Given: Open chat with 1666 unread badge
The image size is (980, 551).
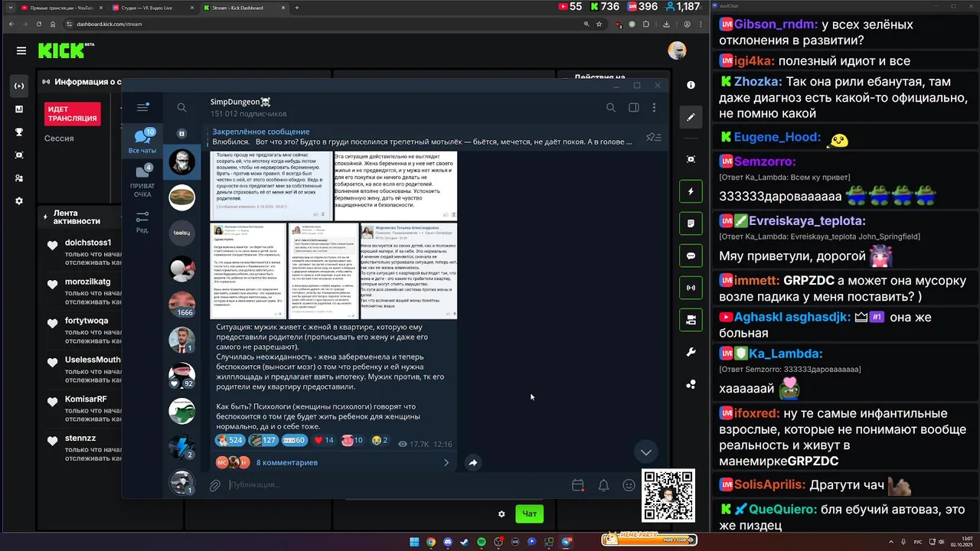Looking at the screenshot, I should pos(182,303).
